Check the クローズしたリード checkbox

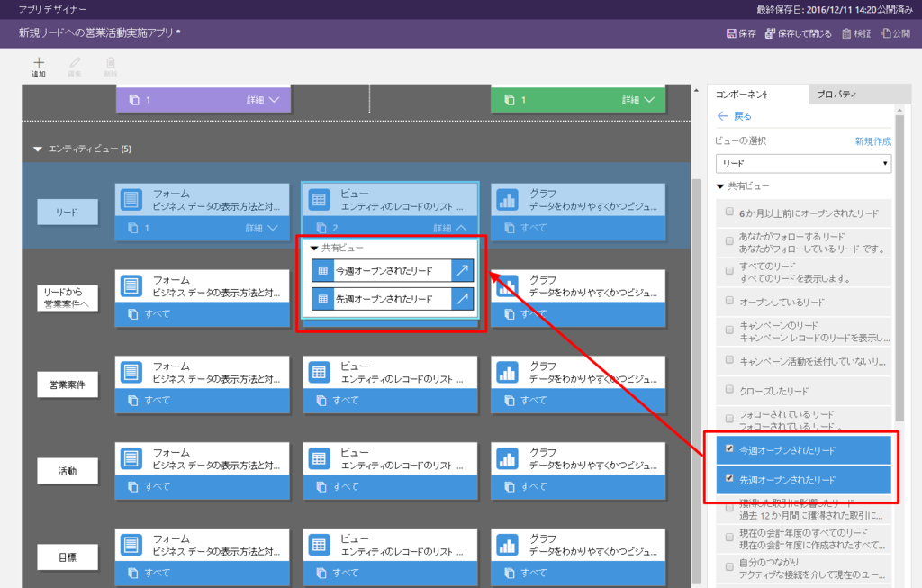tap(729, 389)
